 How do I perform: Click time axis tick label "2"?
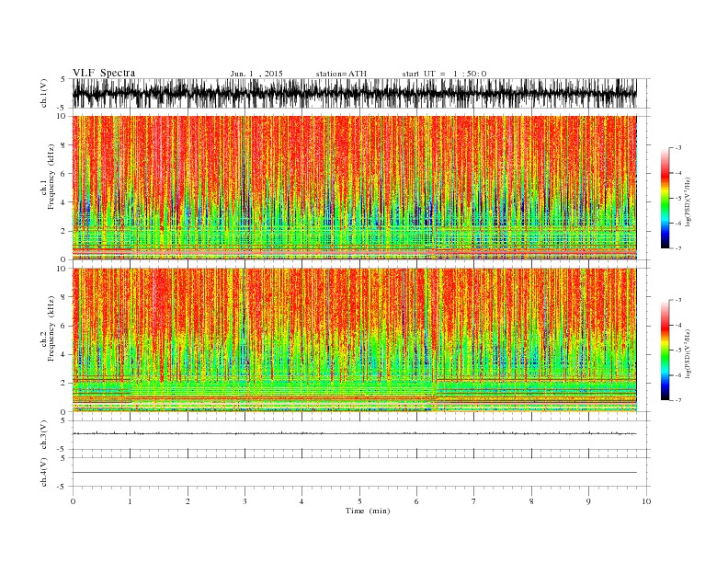(x=188, y=501)
